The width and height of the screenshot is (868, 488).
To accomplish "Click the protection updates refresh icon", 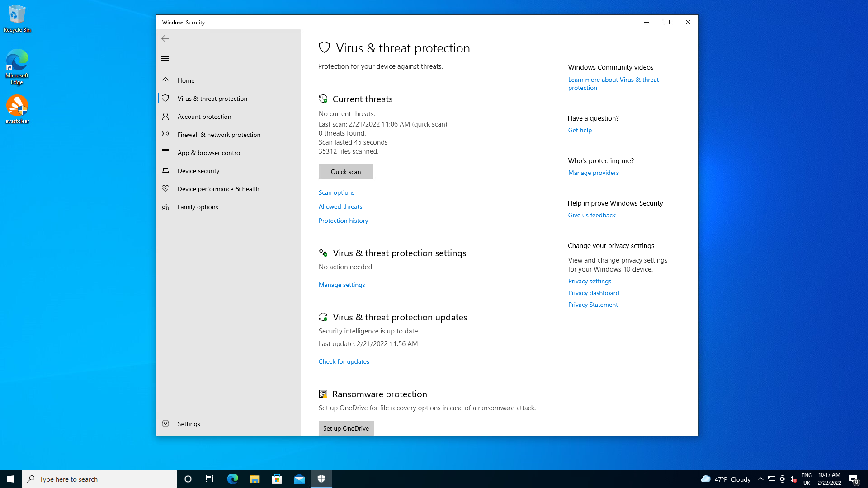I will coord(323,317).
